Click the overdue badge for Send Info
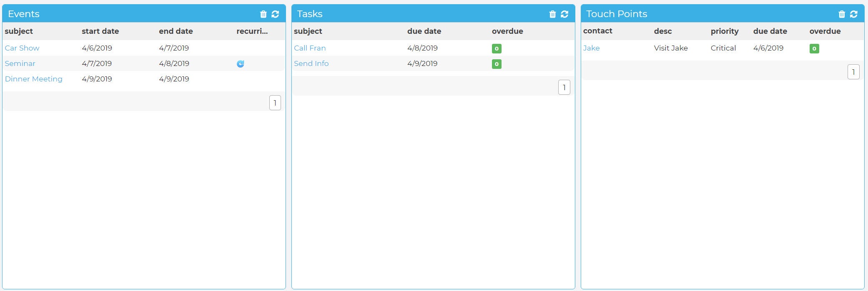The height and width of the screenshot is (291, 868). (x=497, y=64)
